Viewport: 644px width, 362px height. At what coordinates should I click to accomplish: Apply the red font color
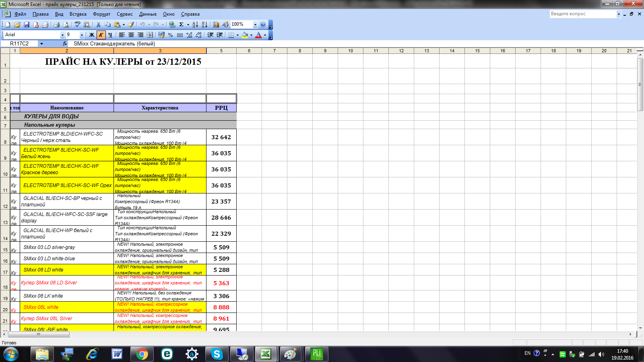click(x=258, y=35)
